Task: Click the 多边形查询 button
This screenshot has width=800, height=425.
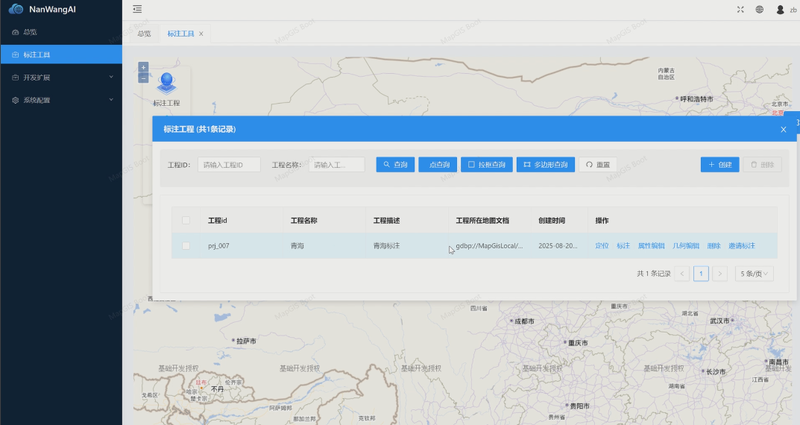Action: 545,165
